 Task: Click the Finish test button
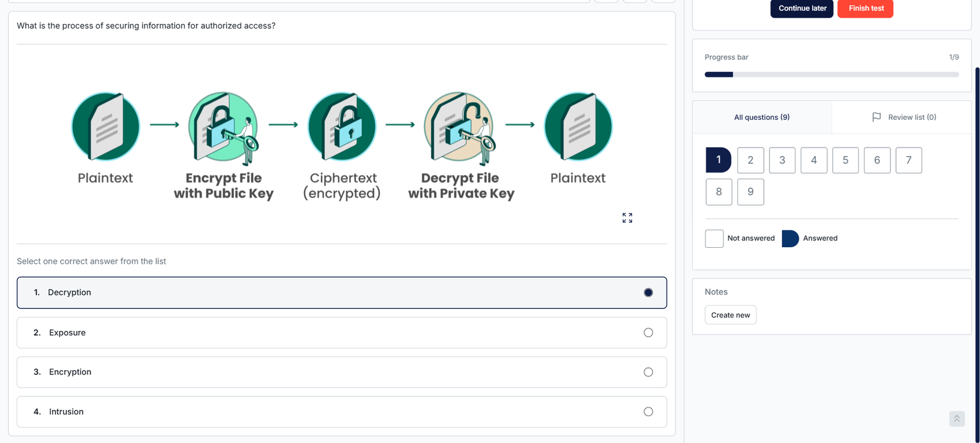point(865,9)
